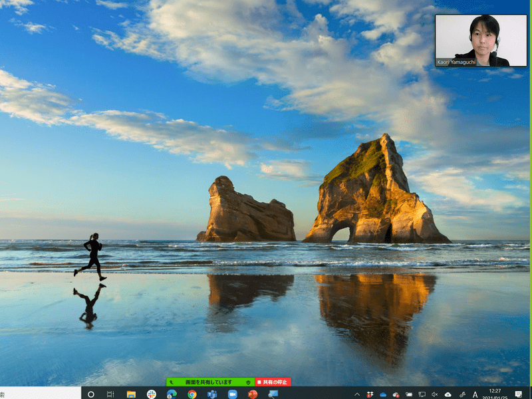Switch to the Zoom app in taskbar

233,394
